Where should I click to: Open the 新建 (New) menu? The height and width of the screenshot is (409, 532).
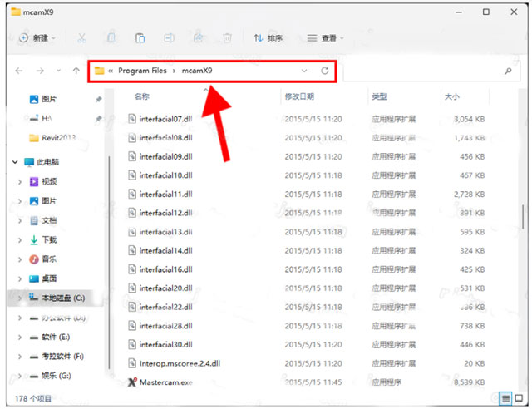pyautogui.click(x=37, y=38)
